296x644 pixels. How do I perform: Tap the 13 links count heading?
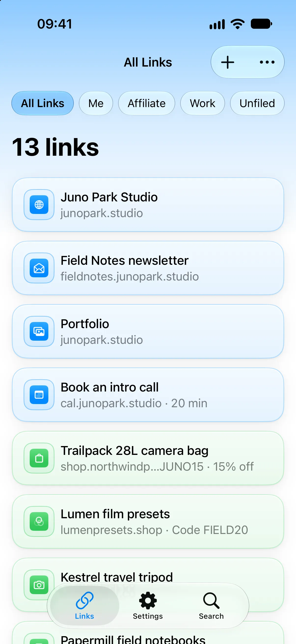[x=55, y=147]
